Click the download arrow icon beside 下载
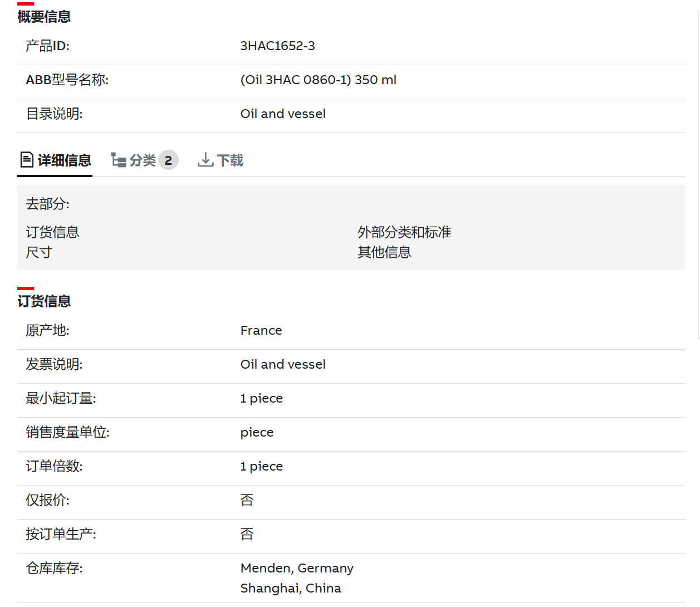700x607 pixels. coord(205,160)
